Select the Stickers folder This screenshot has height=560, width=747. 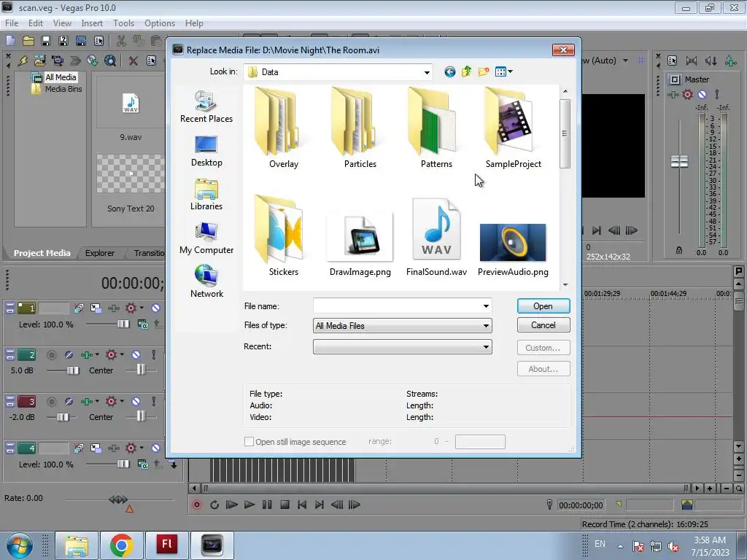(x=284, y=236)
